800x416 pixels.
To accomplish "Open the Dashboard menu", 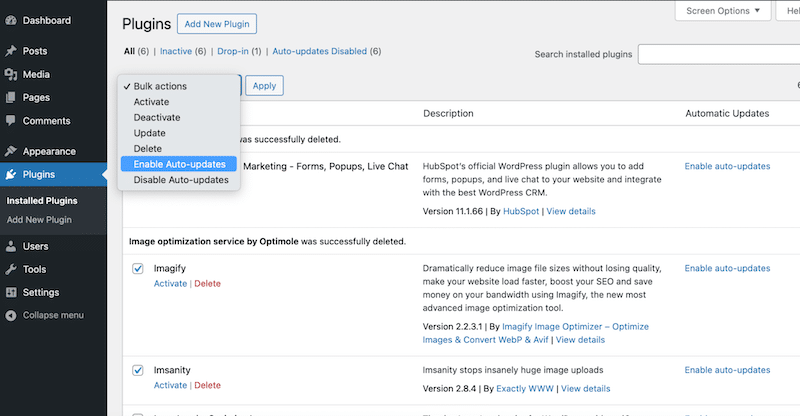I will [x=47, y=20].
